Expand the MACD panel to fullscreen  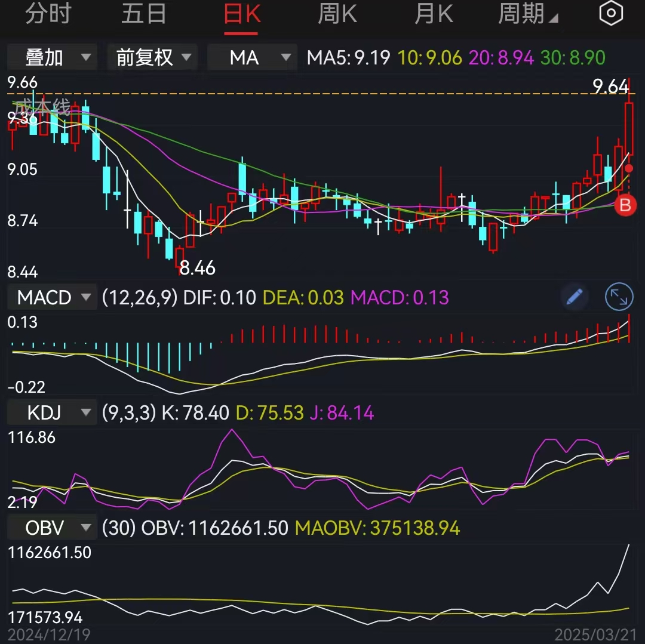(x=619, y=297)
